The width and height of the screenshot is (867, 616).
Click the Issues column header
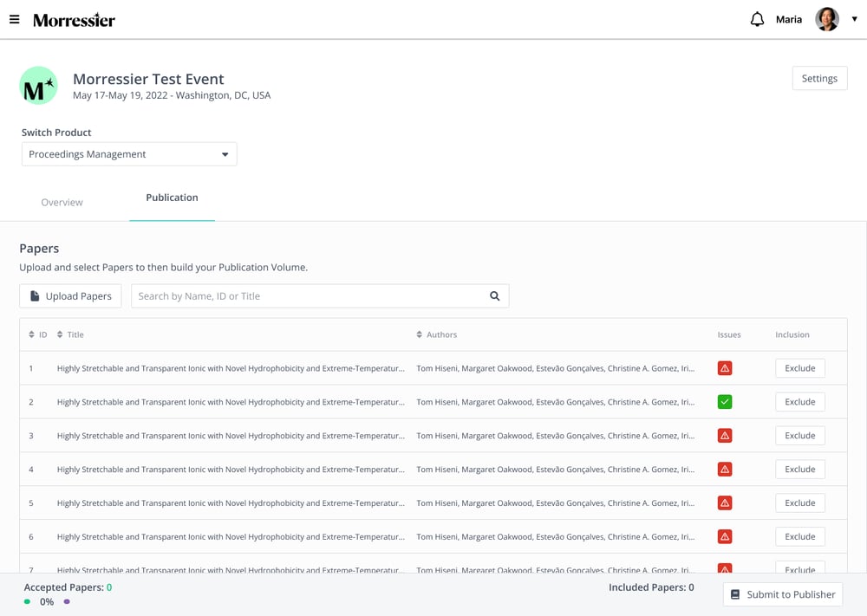729,334
